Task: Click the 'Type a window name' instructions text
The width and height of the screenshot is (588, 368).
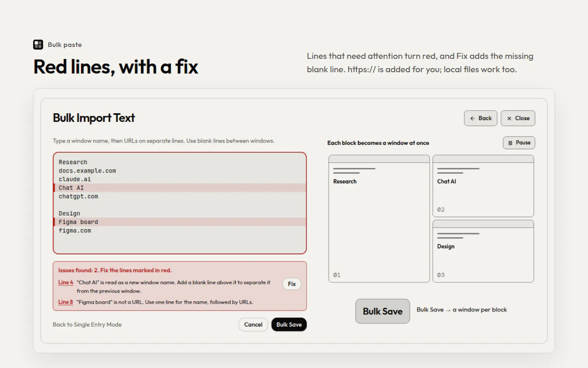Action: pos(164,141)
